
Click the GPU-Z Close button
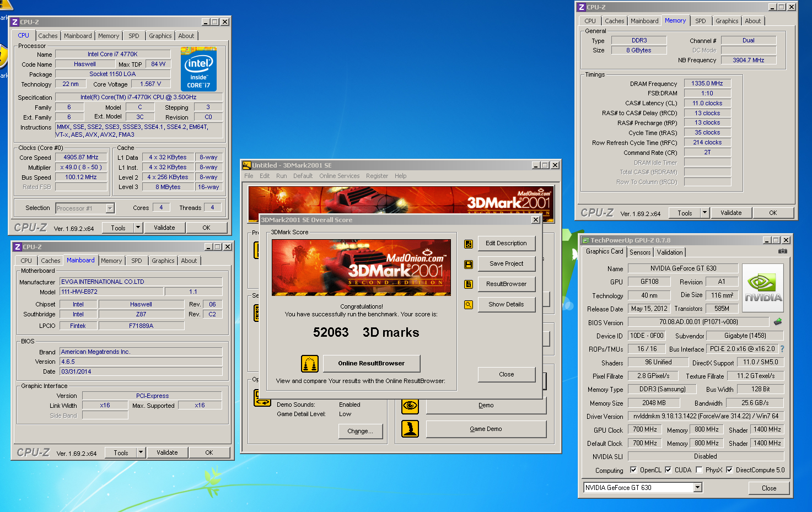(x=769, y=488)
